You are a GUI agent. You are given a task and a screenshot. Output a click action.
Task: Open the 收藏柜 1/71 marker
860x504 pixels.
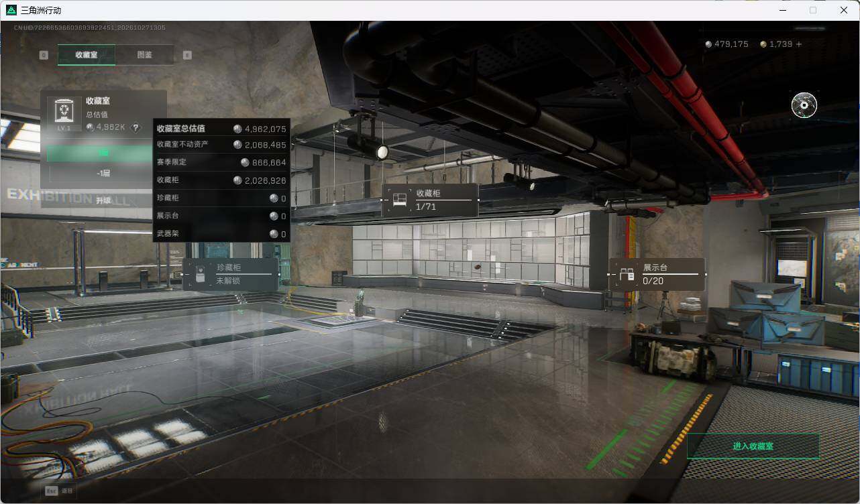coord(430,200)
